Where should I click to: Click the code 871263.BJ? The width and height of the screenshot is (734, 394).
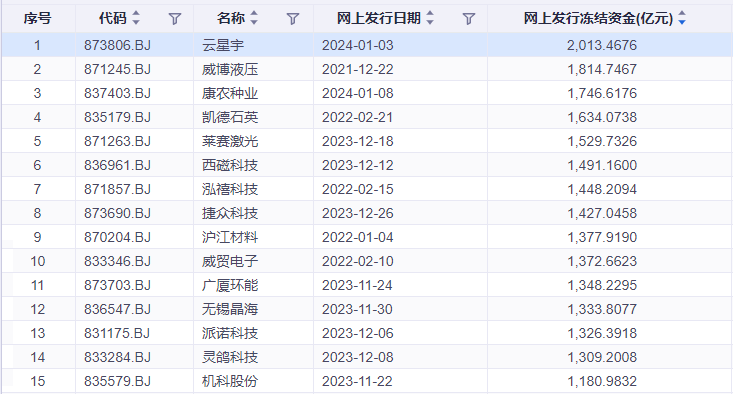coord(117,141)
